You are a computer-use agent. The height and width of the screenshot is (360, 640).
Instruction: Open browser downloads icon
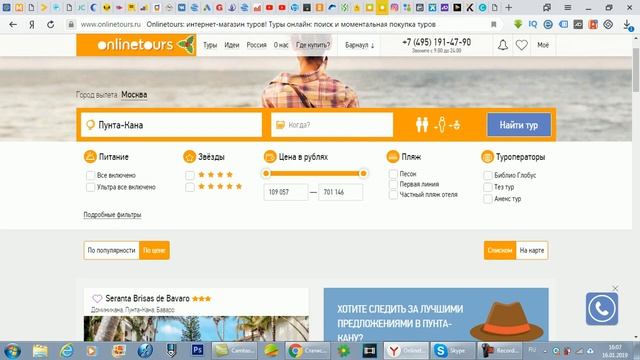point(627,24)
